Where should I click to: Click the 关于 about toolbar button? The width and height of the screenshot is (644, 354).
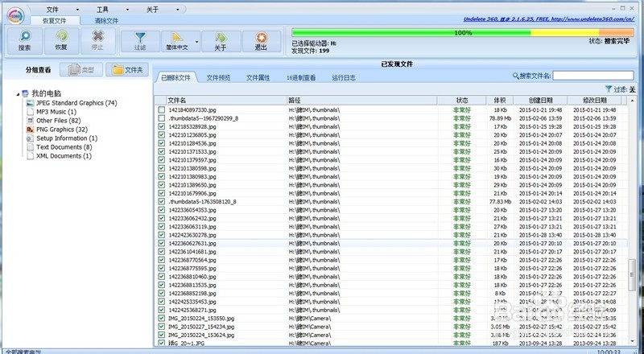[221, 42]
